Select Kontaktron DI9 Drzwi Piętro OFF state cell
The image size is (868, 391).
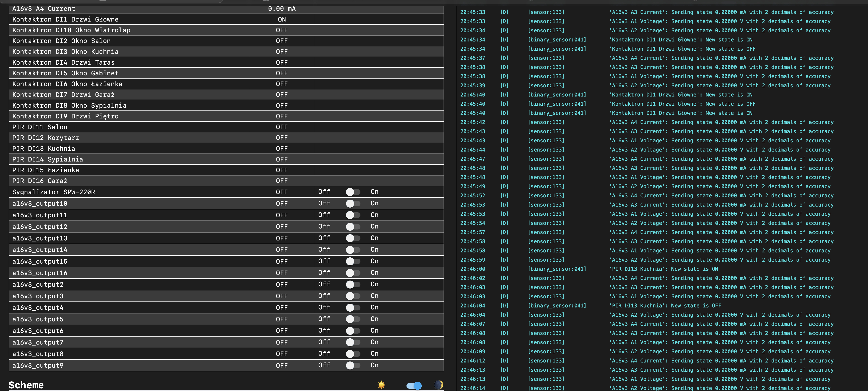[282, 116]
